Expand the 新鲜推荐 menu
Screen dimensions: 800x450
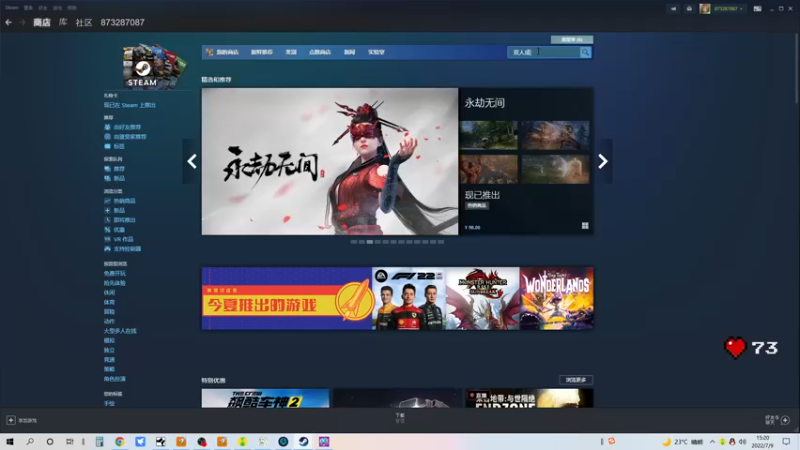coord(262,52)
